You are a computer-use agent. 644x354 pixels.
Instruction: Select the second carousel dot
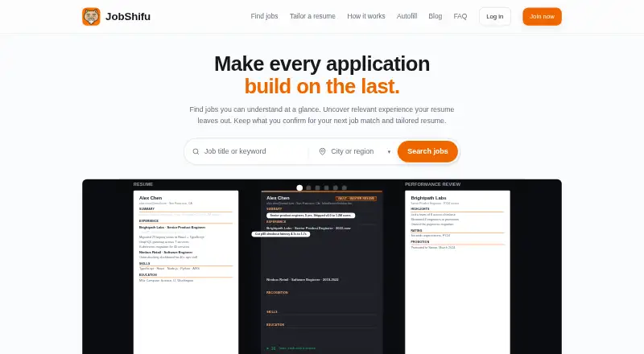309,187
